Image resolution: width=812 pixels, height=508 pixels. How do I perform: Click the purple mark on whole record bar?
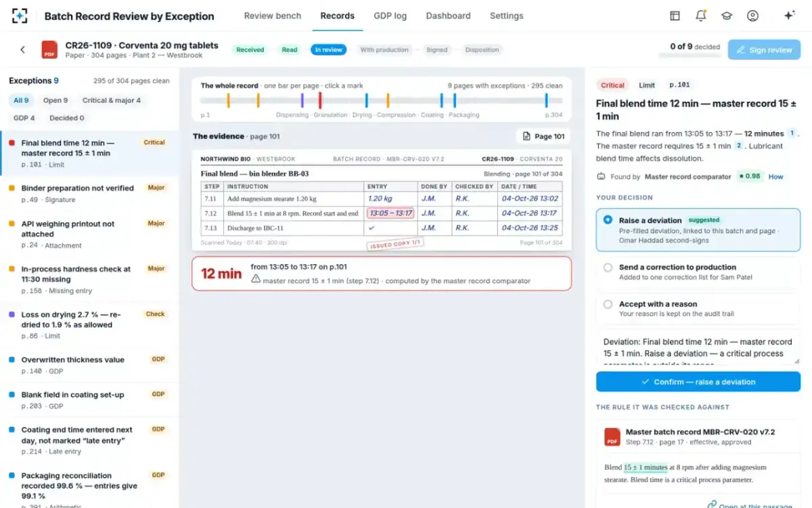(302, 101)
